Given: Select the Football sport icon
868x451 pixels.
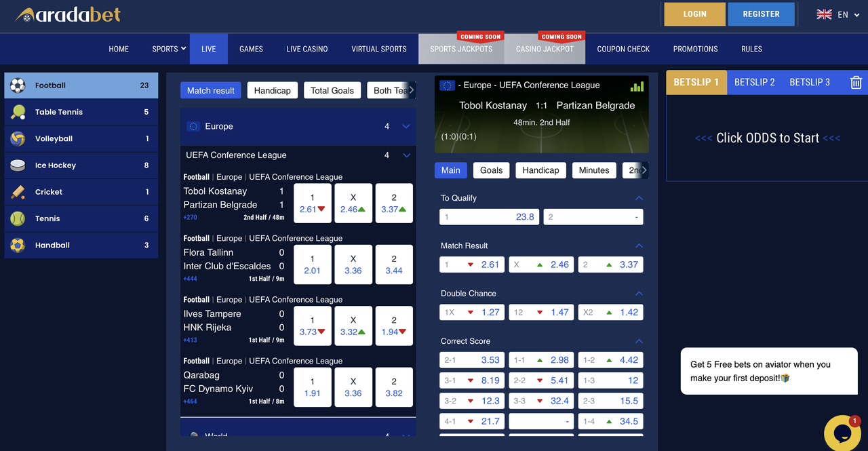Looking at the screenshot, I should click(x=18, y=85).
